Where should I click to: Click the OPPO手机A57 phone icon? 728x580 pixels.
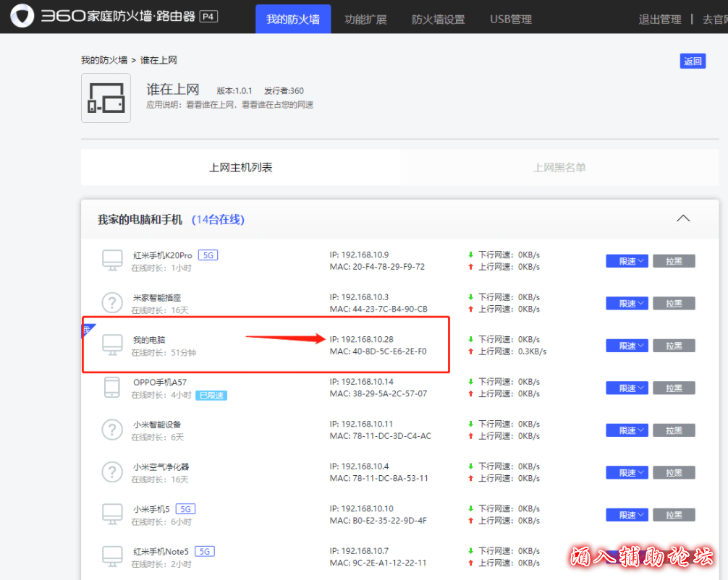[x=112, y=388]
